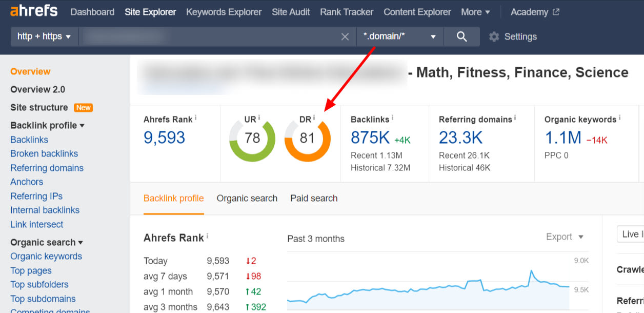
Task: Open the Export dropdown for the chart
Action: pyautogui.click(x=563, y=237)
